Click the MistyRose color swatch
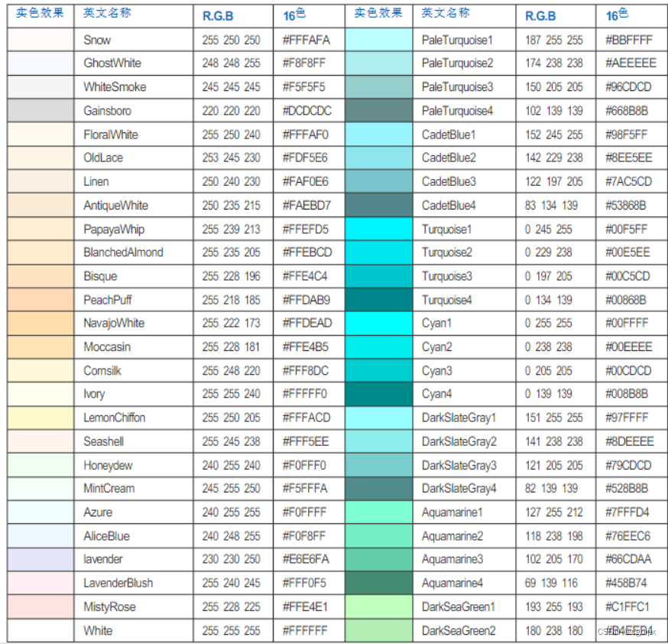668x644 pixels. [41, 607]
